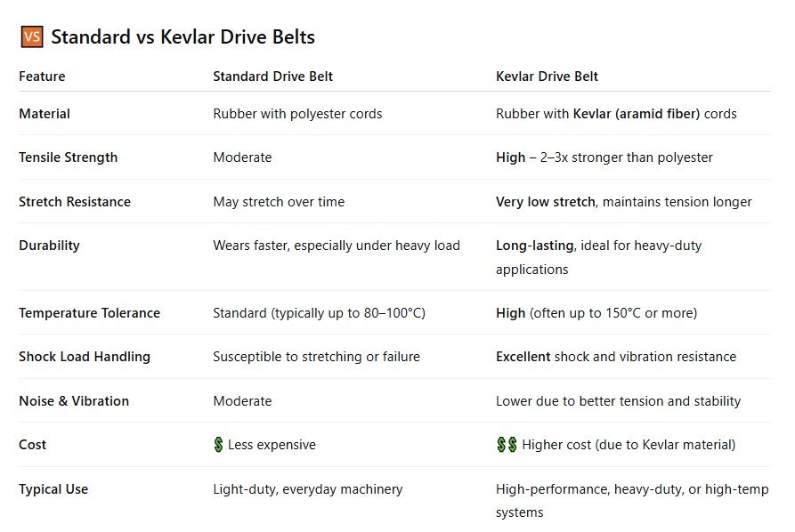795x532 pixels.
Task: Click Light-duty, everyday machinery cell
Action: coord(308,489)
